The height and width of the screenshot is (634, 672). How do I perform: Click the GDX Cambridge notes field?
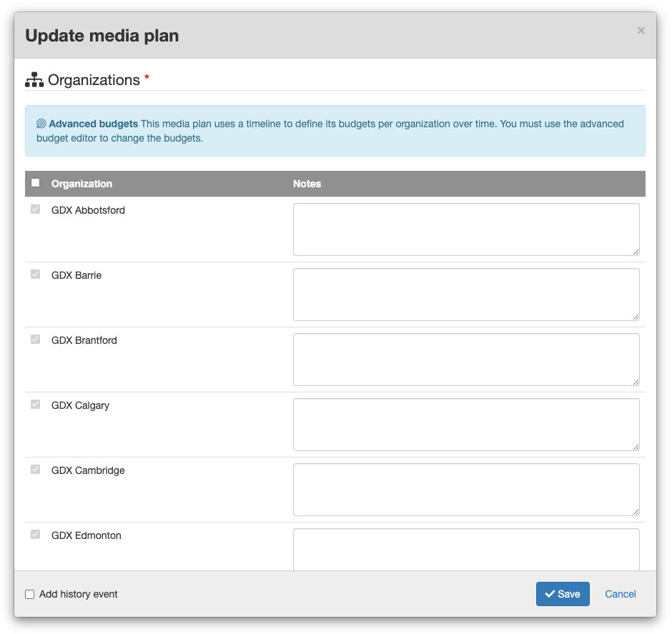(466, 490)
